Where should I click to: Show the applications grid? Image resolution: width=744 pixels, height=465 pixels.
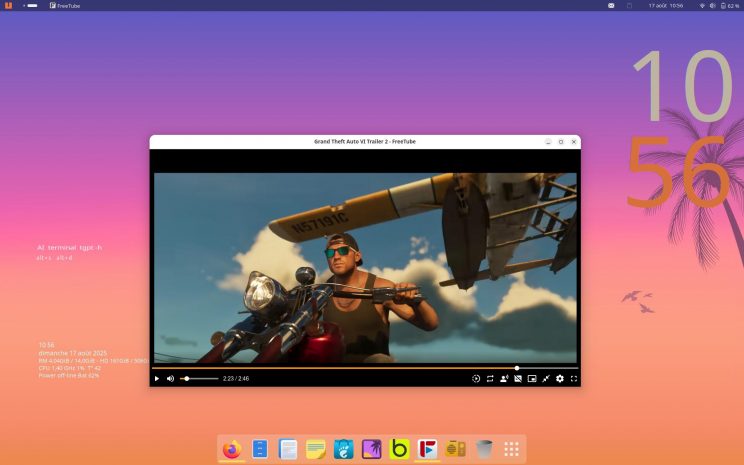coord(511,449)
